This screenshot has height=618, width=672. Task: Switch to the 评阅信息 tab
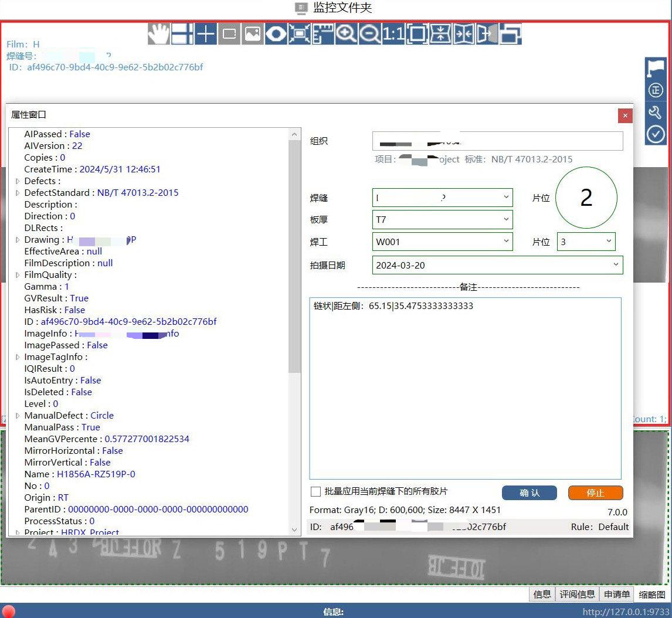tap(577, 595)
